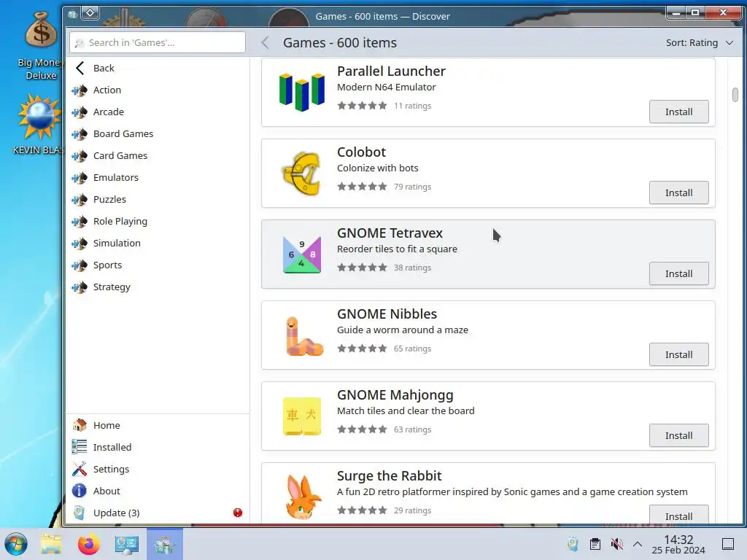The height and width of the screenshot is (560, 747).
Task: Click the show desktop button
Action: point(728,544)
